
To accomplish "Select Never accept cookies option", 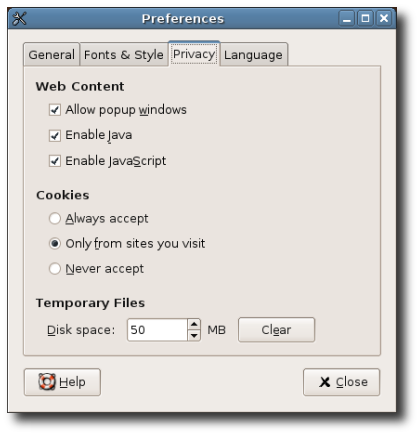I will coord(55,269).
